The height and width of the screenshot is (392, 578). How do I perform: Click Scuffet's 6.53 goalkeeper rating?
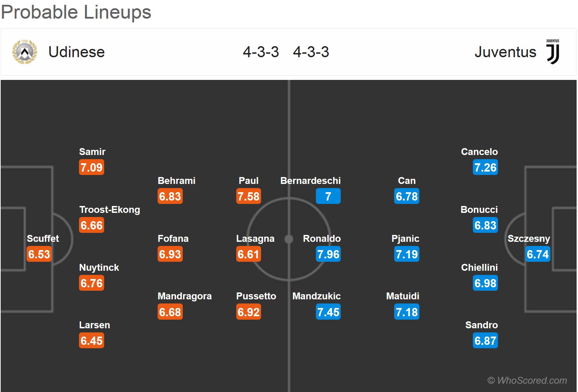pyautogui.click(x=39, y=254)
